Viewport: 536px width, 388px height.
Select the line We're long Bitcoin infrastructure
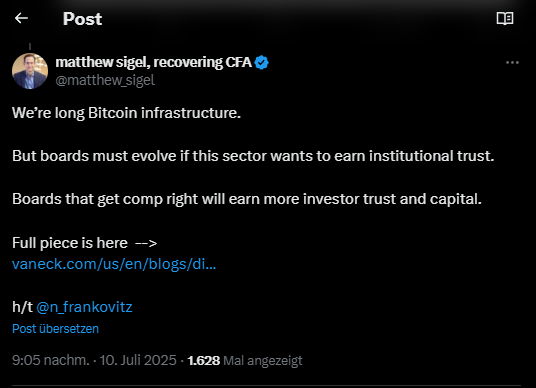tap(126, 113)
